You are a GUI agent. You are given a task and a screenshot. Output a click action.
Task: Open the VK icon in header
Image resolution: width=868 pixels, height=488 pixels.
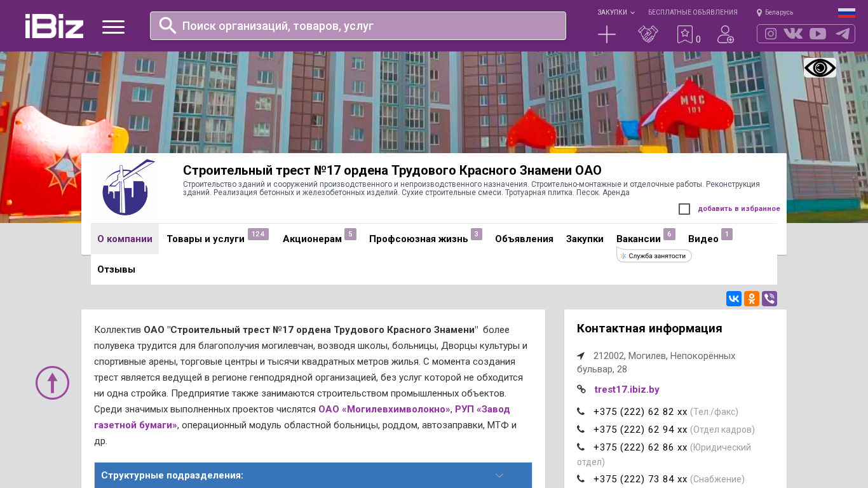[x=793, y=34]
